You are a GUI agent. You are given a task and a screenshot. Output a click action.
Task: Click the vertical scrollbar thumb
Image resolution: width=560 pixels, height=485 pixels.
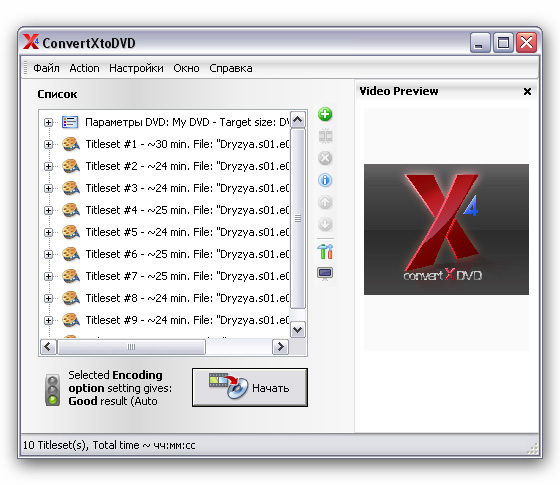(298, 219)
